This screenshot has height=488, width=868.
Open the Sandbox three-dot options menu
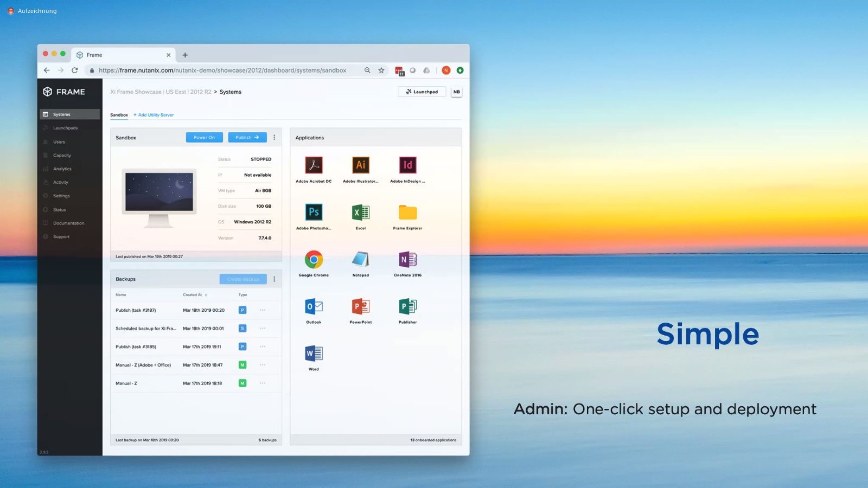275,138
